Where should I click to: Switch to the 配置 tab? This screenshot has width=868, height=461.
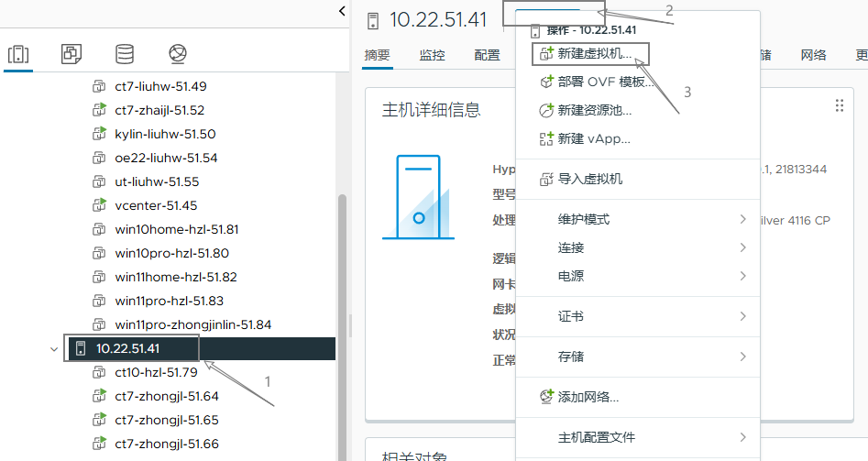click(487, 55)
